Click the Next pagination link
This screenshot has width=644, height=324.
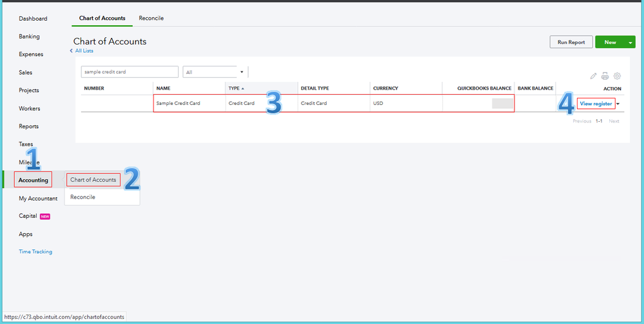click(x=614, y=121)
